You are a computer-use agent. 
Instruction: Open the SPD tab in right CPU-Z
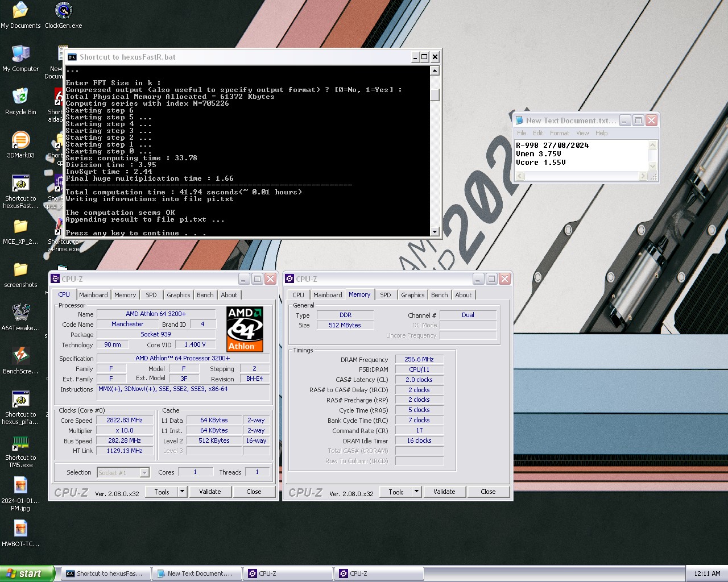(x=386, y=295)
